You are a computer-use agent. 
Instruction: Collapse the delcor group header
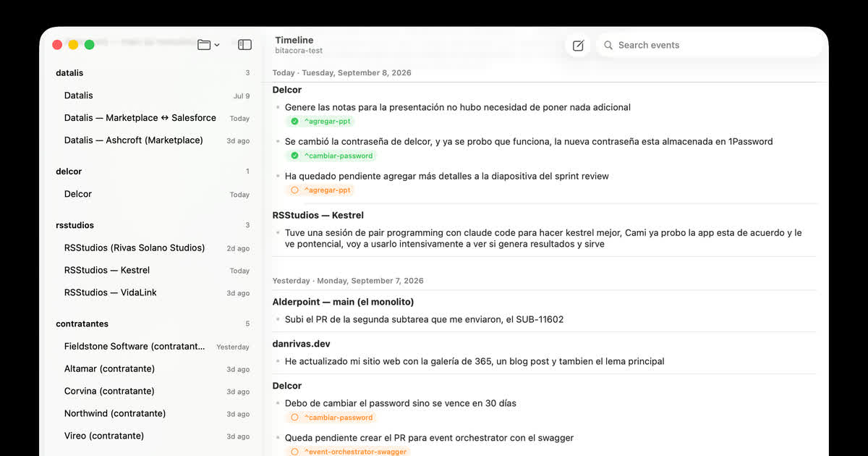click(x=69, y=172)
